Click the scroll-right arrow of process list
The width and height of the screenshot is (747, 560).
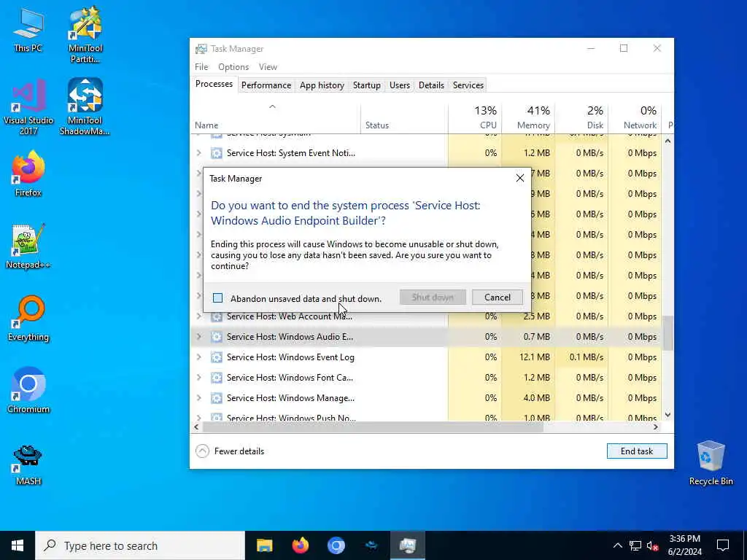click(x=656, y=427)
